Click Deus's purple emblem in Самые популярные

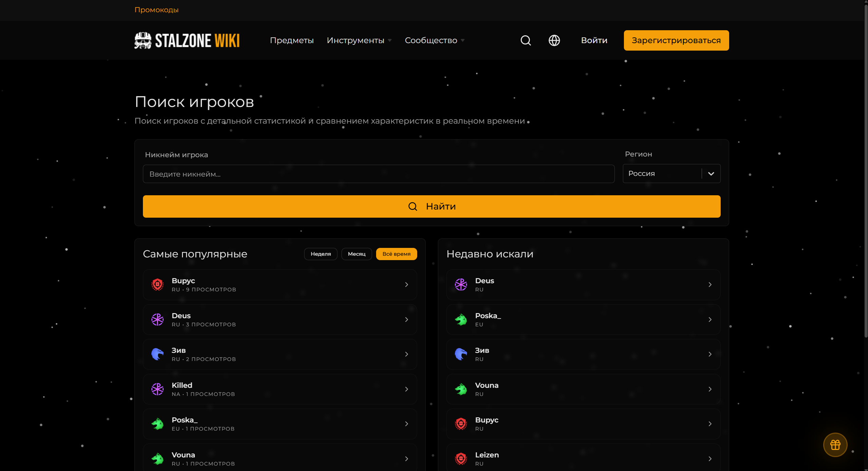tap(157, 320)
